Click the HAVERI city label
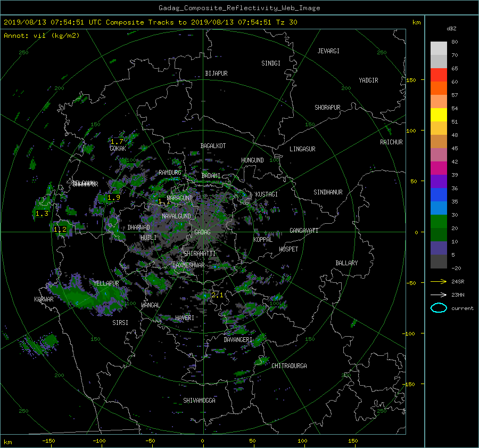The height and width of the screenshot is (448, 479). tap(185, 318)
